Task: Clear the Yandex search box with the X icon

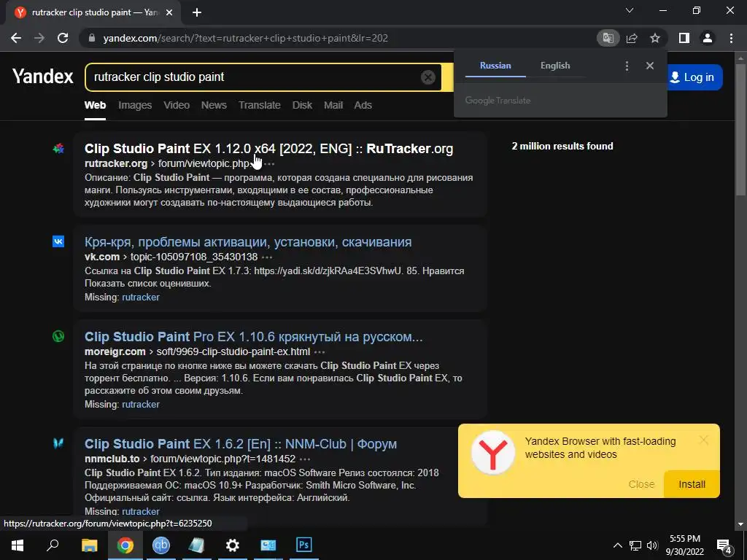Action: pos(427,77)
